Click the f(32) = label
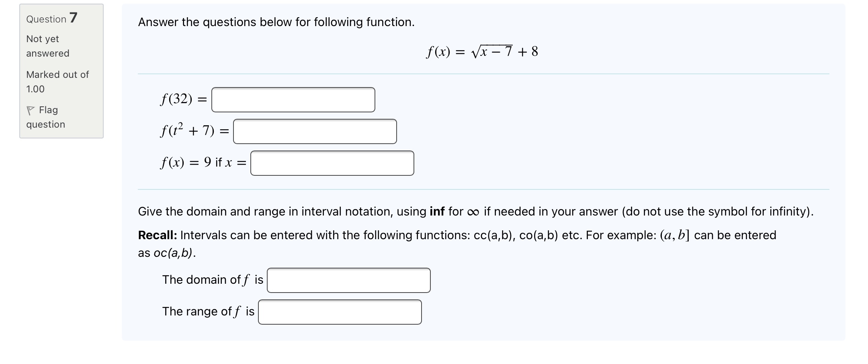This screenshot has height=364, width=868. pyautogui.click(x=183, y=100)
